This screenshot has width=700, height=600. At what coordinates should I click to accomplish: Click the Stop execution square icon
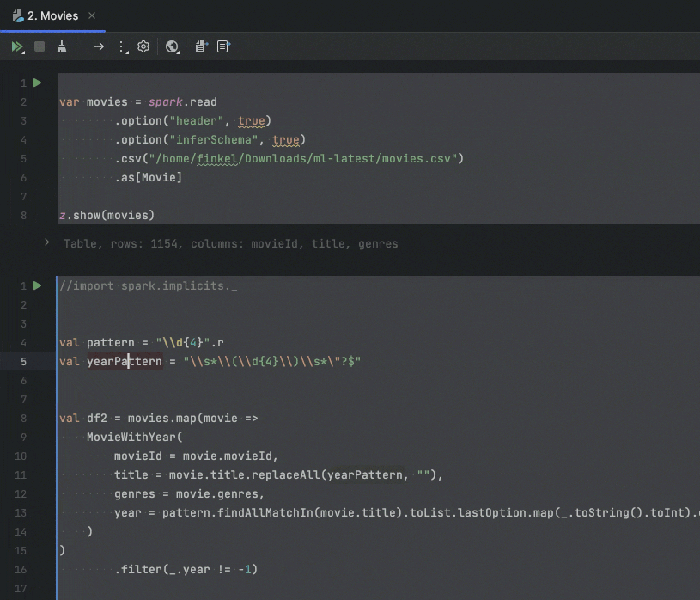(40, 46)
